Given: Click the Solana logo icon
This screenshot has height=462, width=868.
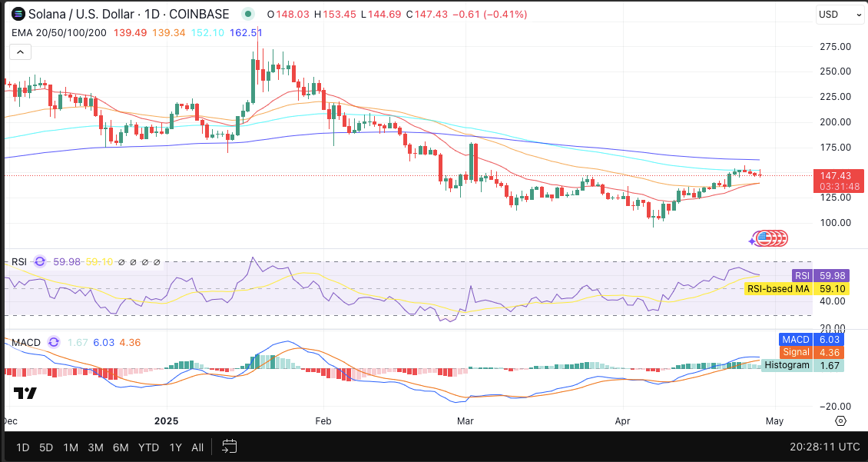Looking at the screenshot, I should 18,14.
